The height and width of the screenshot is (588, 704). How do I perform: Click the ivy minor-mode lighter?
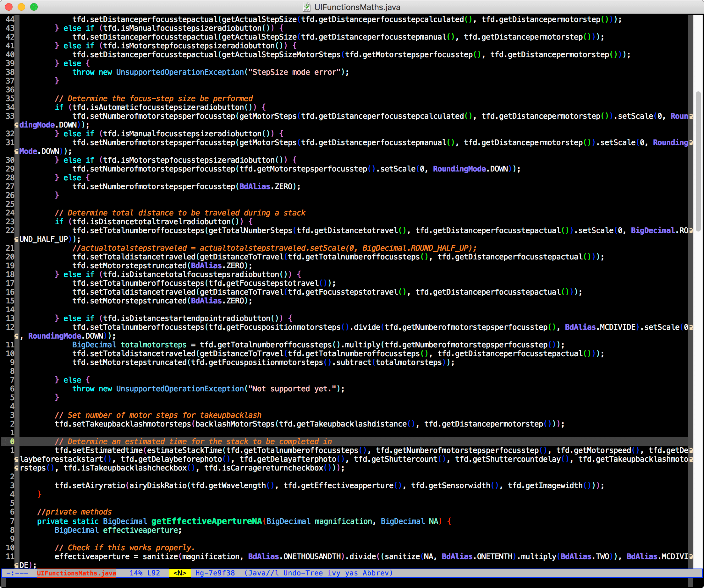click(334, 573)
